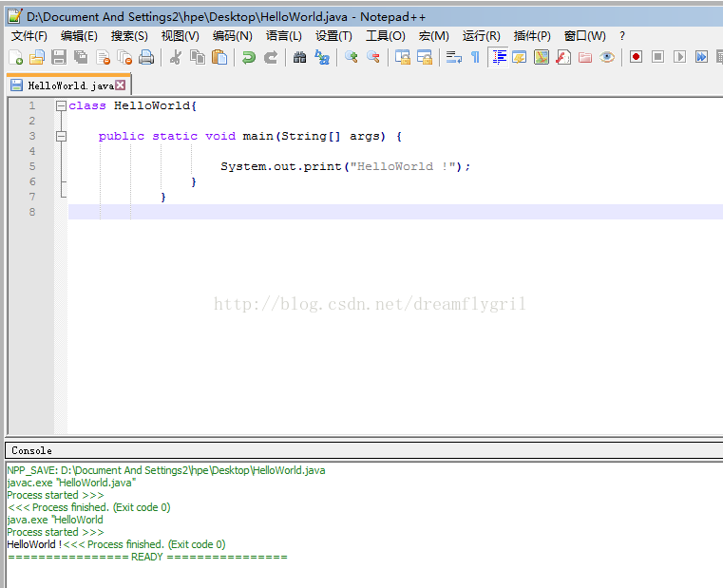Click the java.exe "HelloWorld console line

55,520
